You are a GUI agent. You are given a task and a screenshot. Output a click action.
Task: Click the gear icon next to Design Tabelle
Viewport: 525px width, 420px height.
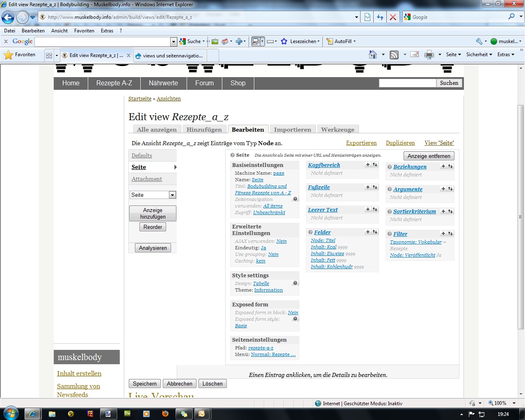(295, 283)
